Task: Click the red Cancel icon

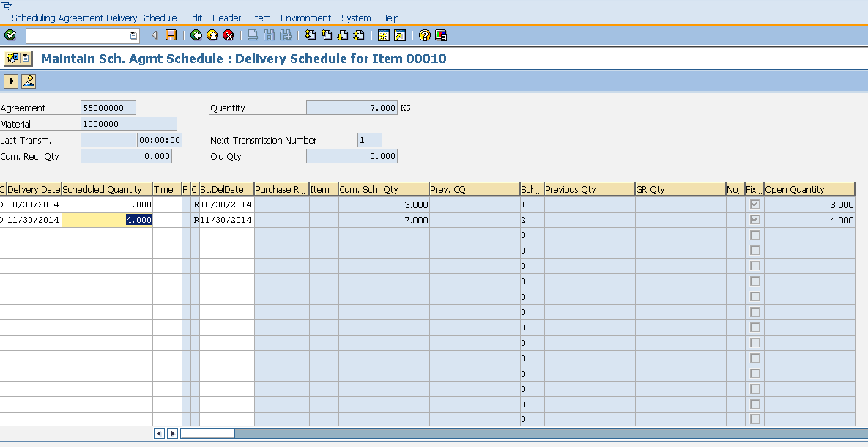Action: pos(228,35)
